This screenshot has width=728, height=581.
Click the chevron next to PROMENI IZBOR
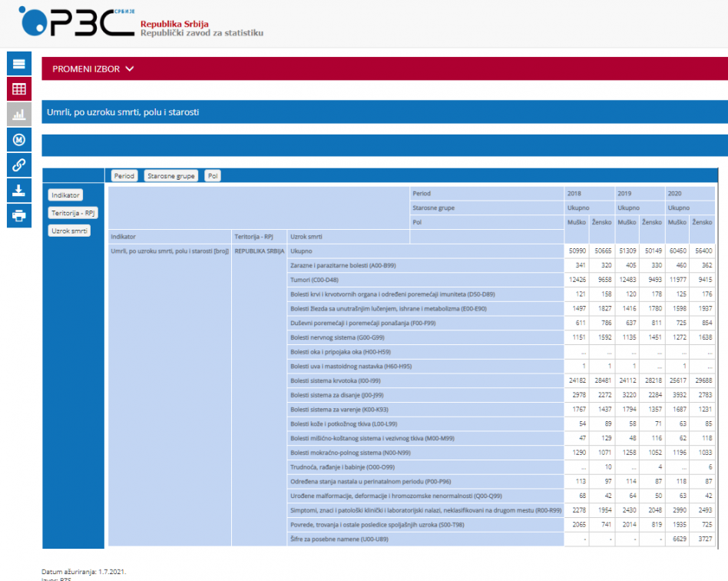pyautogui.click(x=130, y=69)
